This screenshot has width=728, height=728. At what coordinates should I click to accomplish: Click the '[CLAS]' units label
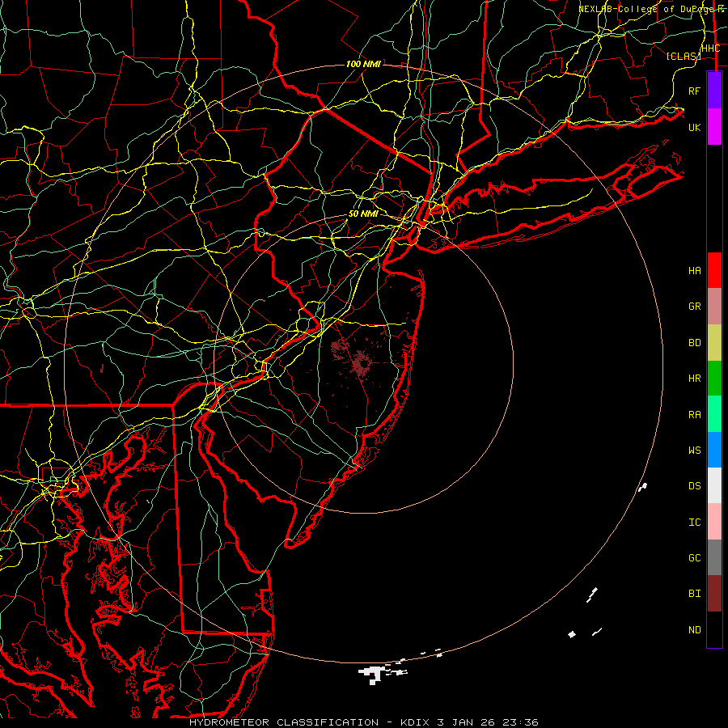[683, 56]
